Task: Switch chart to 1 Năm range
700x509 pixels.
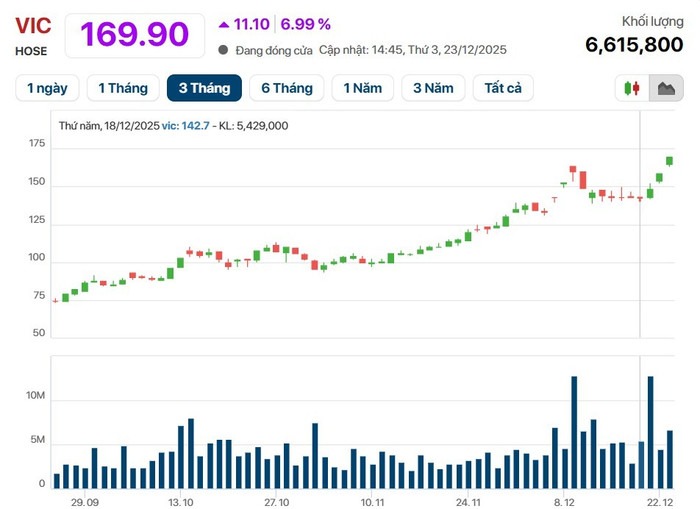Action: [x=362, y=88]
